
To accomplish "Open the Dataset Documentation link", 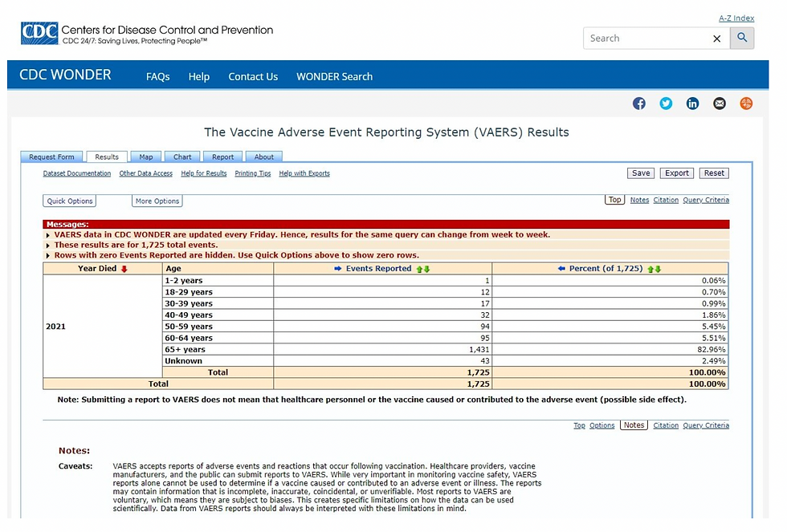I will (77, 173).
